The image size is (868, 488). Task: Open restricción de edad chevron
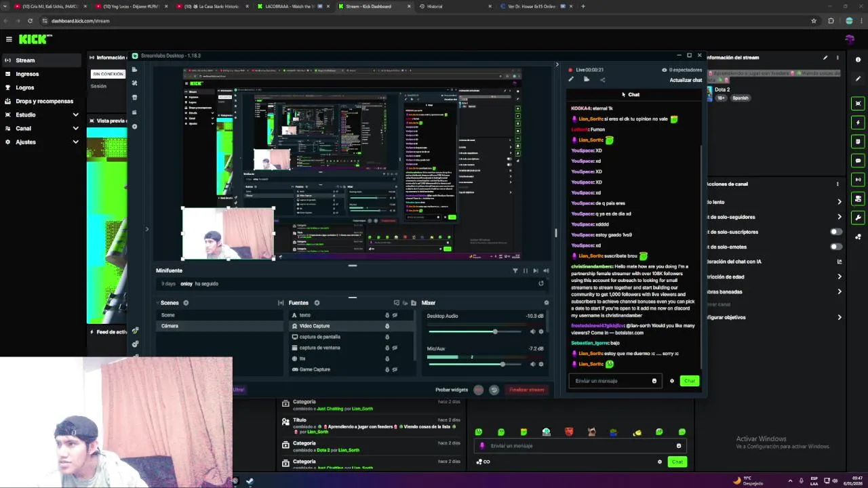click(839, 277)
